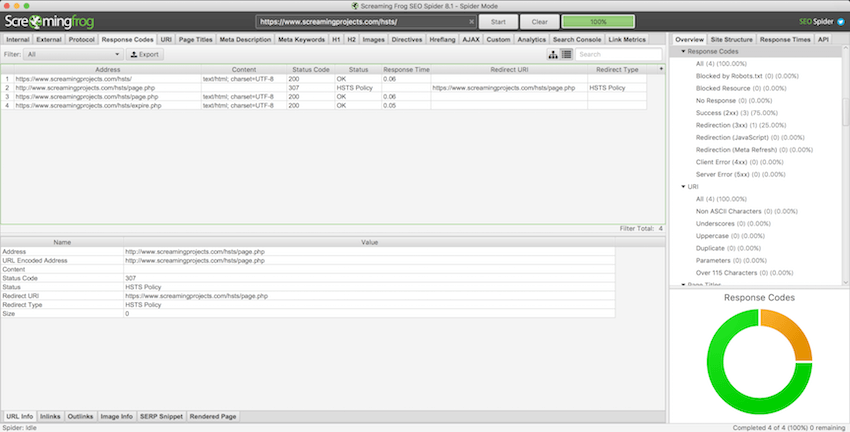Select row 1 https://www.screamingprojects.com/hsts/
Image resolution: width=850 pixels, height=432 pixels.
324,79
